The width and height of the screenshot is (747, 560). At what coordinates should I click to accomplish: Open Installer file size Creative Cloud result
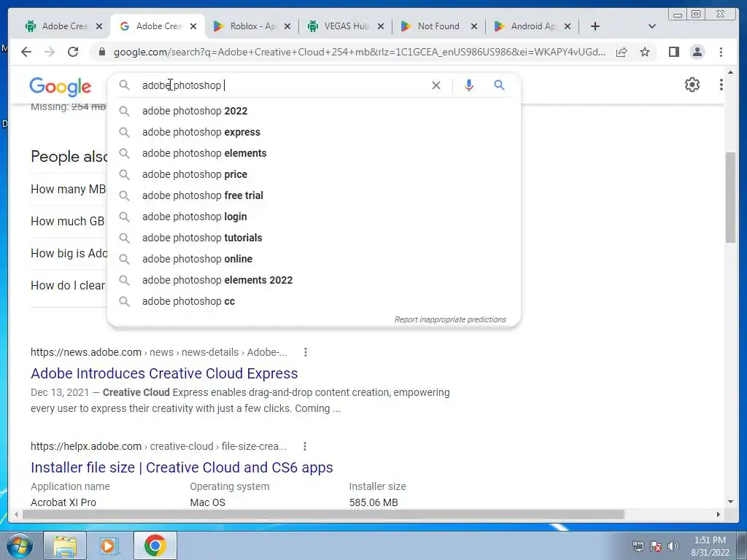182,467
